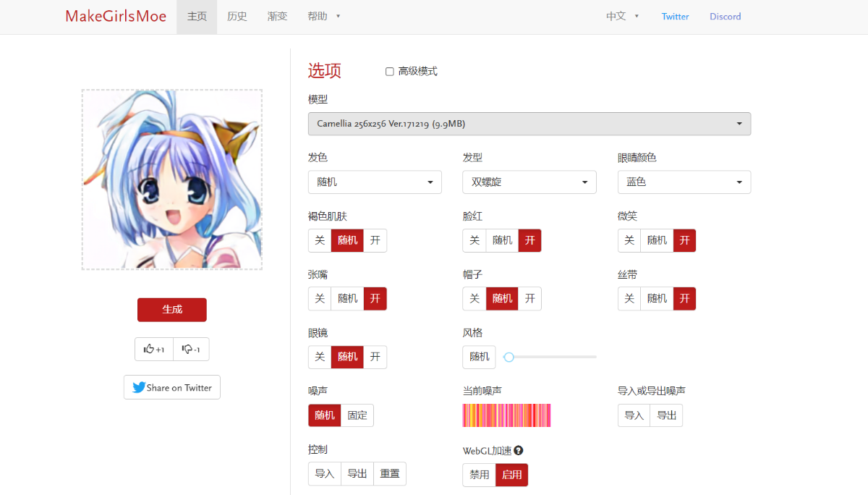Click the generated anime girl image
The image size is (868, 495).
172,179
